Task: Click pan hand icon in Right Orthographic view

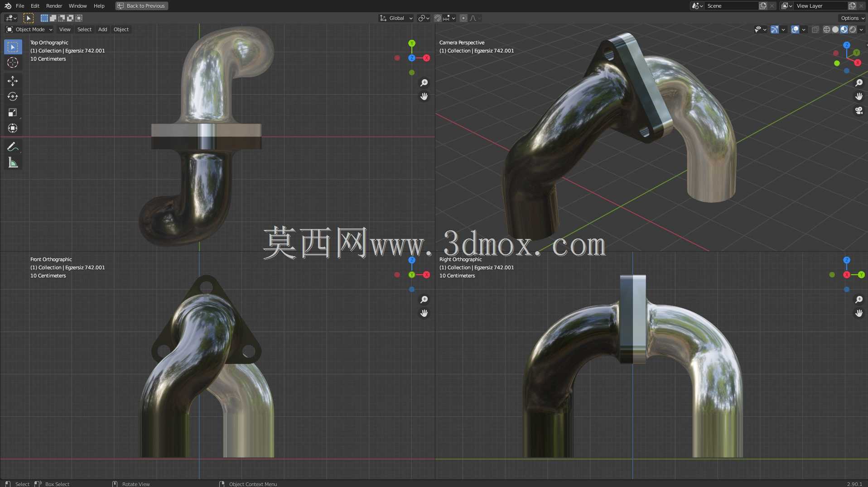Action: (859, 313)
